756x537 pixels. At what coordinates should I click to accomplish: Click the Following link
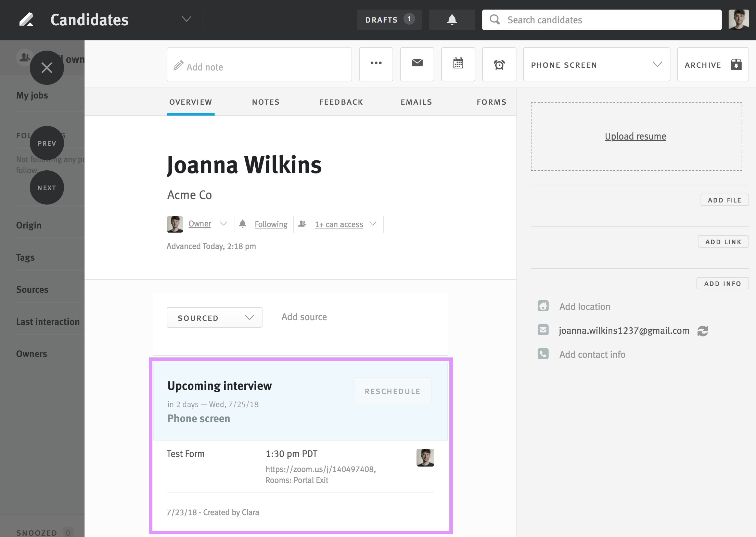coord(271,224)
